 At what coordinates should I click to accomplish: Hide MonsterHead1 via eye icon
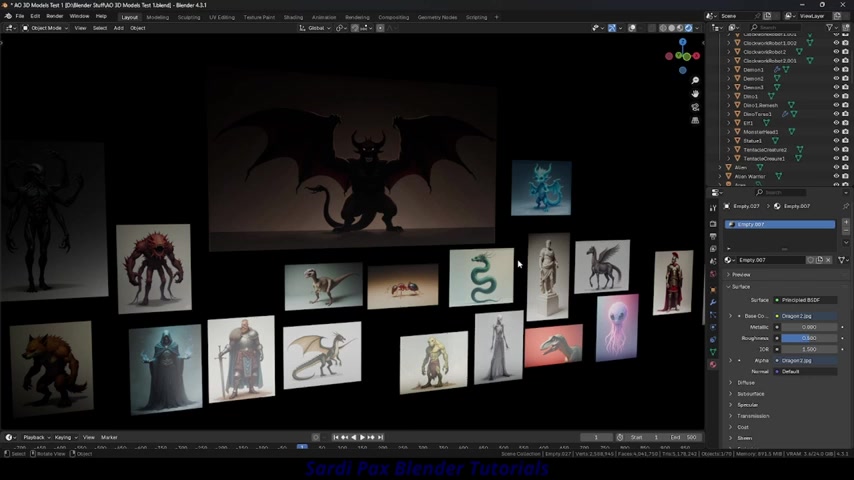click(x=836, y=132)
